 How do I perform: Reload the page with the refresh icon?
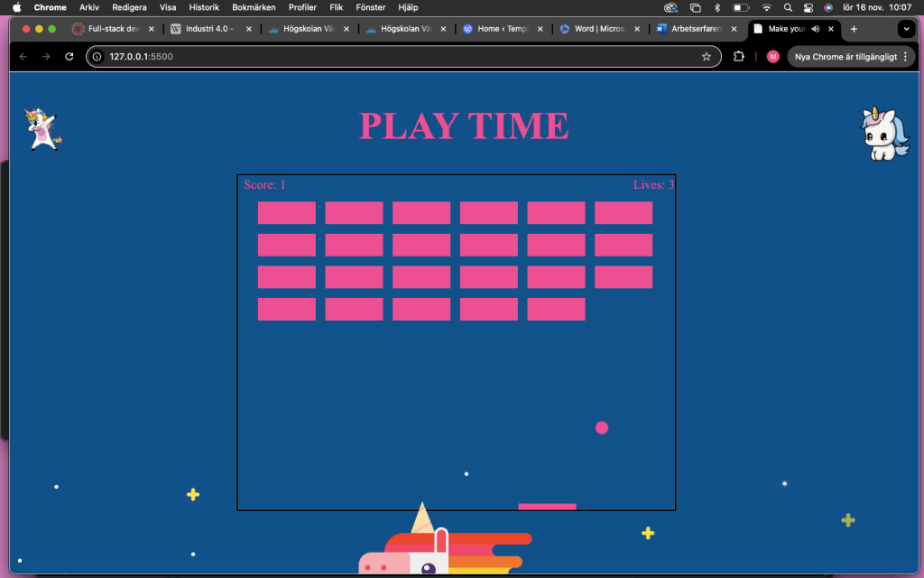coord(69,57)
